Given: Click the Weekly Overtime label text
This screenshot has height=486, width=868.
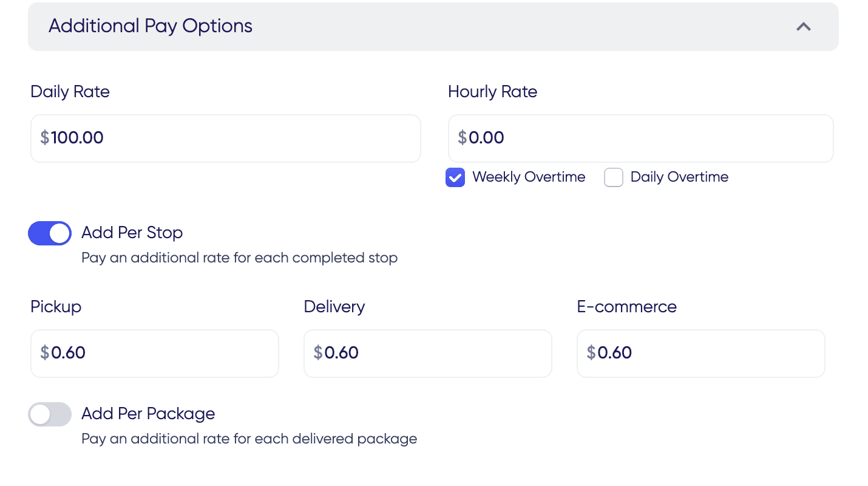Looking at the screenshot, I should pos(529,177).
